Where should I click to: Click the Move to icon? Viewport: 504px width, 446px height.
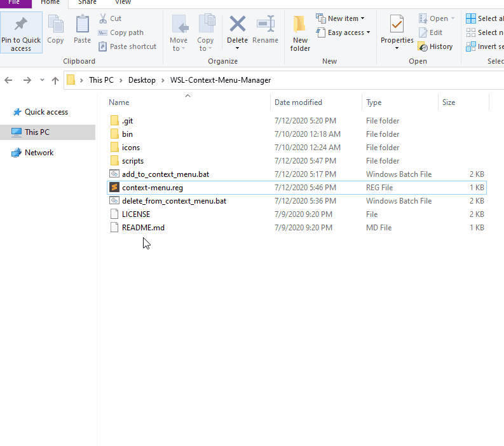point(180,24)
